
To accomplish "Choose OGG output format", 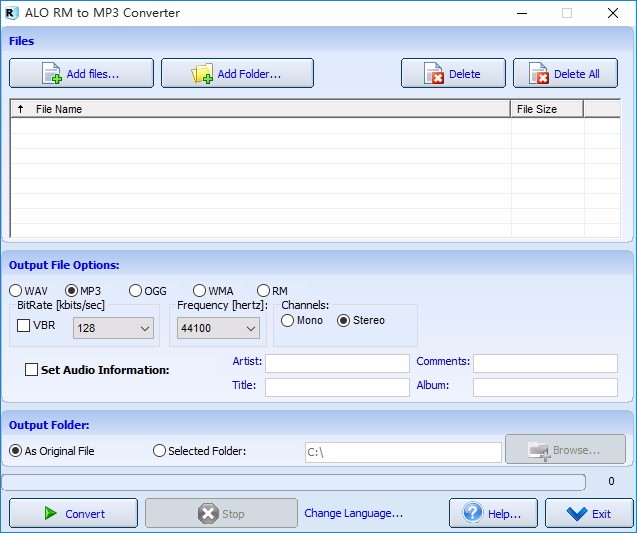I will click(147, 291).
